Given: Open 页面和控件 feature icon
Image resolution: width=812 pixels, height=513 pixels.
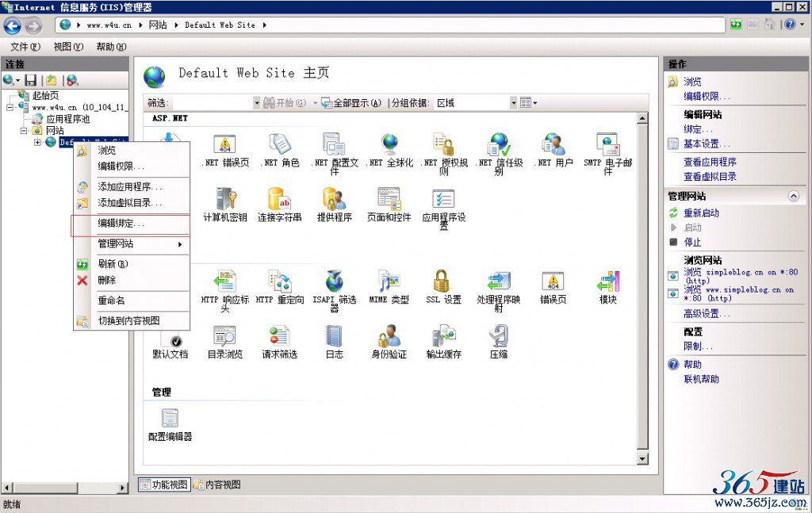Looking at the screenshot, I should click(x=389, y=199).
